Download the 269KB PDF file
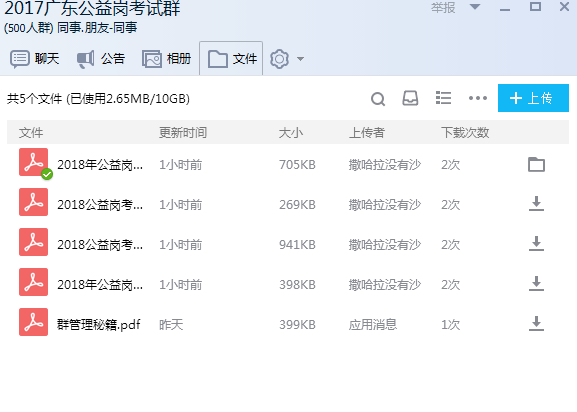This screenshot has height=412, width=577. (536, 204)
